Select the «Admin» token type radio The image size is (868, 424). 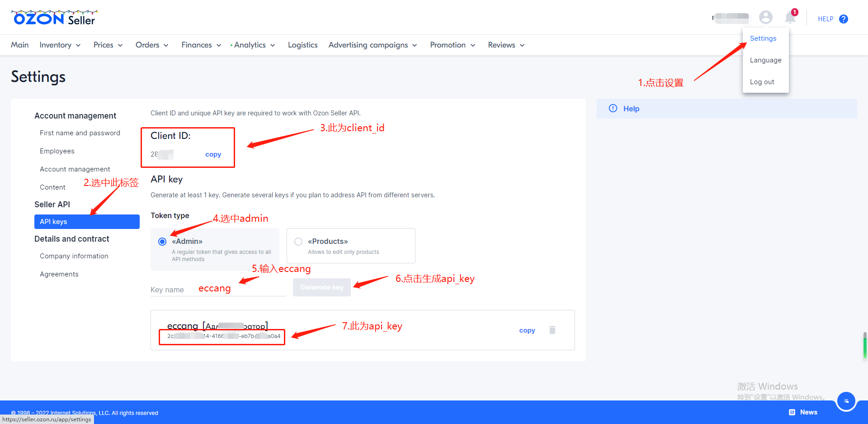pos(162,242)
